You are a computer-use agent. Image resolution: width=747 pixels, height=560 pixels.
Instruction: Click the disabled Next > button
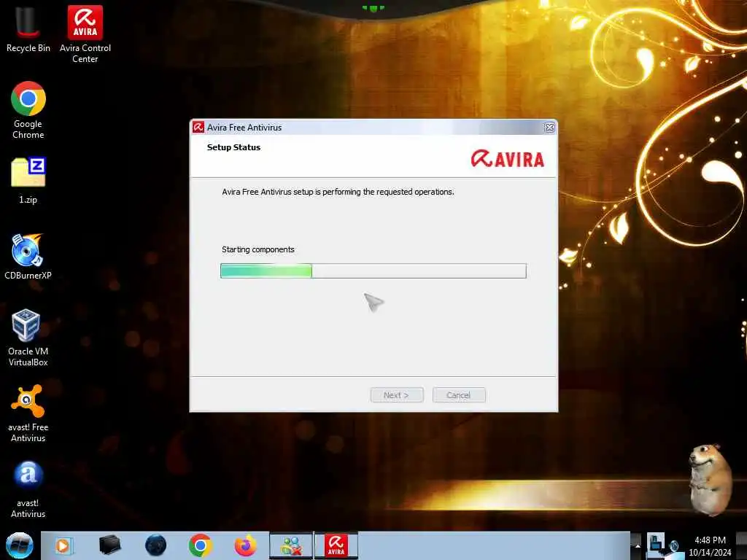pyautogui.click(x=397, y=395)
